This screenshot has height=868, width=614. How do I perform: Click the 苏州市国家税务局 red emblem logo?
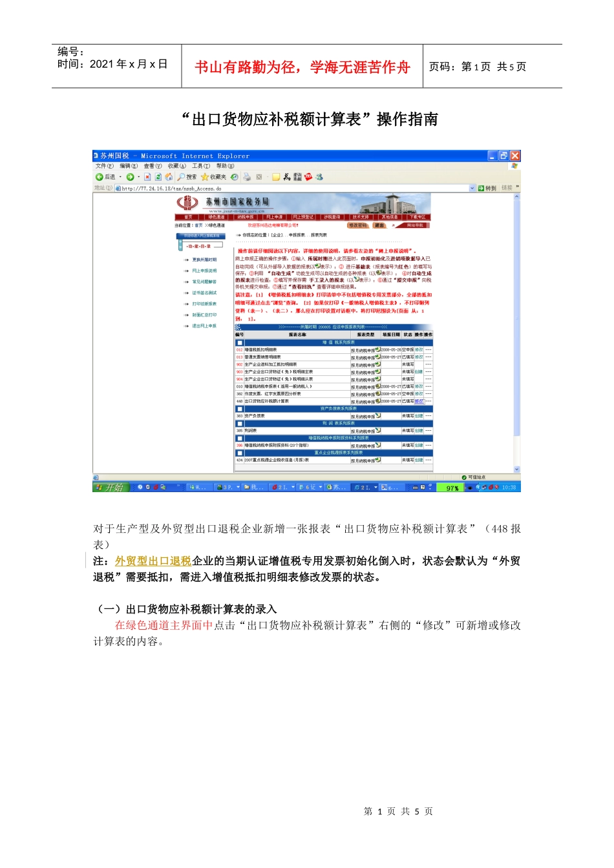pos(187,202)
